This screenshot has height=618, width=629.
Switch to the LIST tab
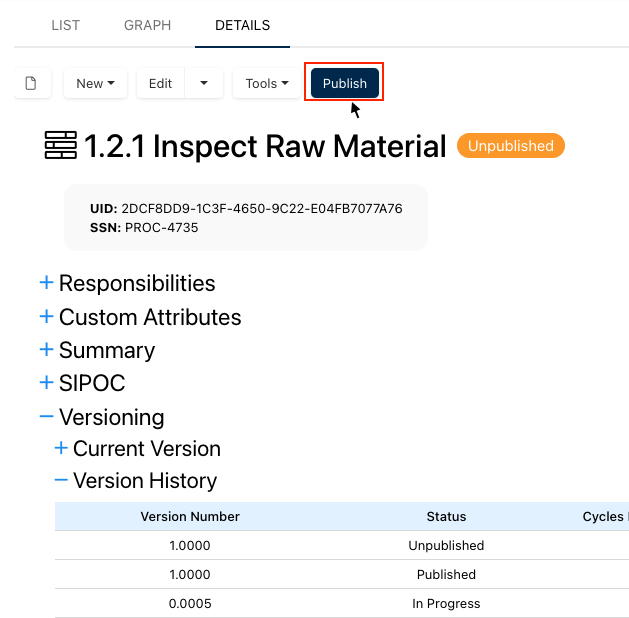tap(66, 25)
